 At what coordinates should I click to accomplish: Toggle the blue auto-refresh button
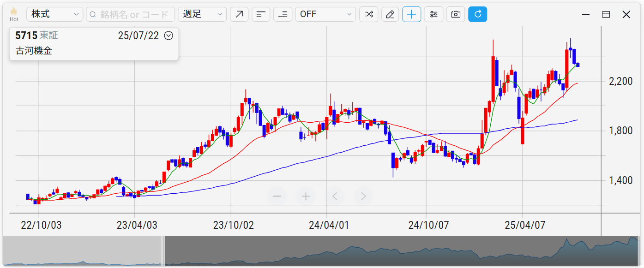(x=477, y=14)
